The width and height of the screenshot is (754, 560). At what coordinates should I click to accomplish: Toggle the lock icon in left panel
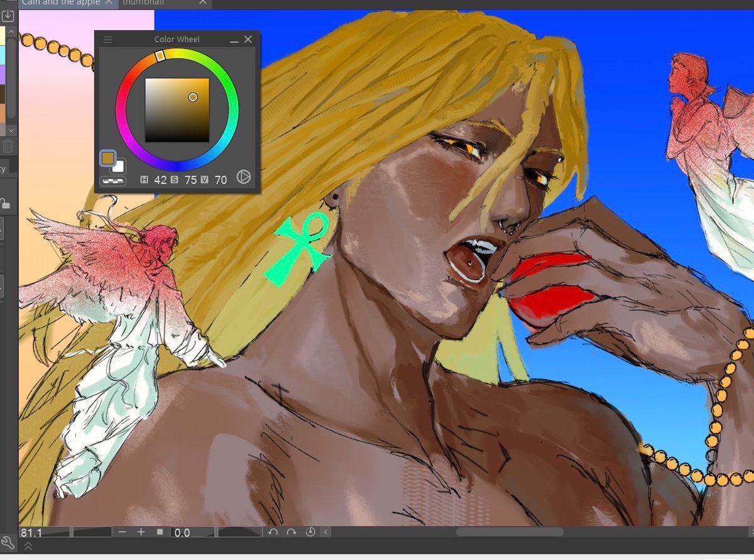(x=5, y=203)
